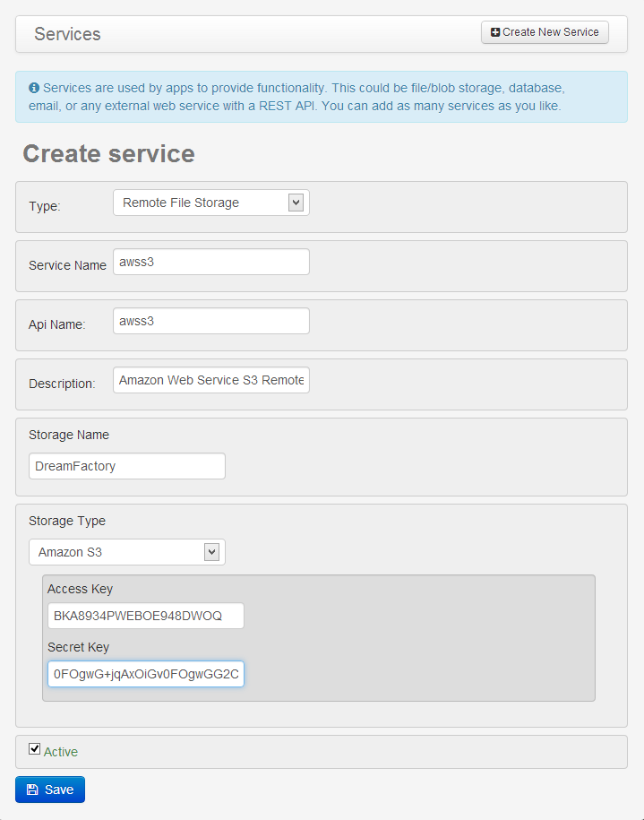The width and height of the screenshot is (644, 820).
Task: Click the Description: label
Action: (x=62, y=384)
